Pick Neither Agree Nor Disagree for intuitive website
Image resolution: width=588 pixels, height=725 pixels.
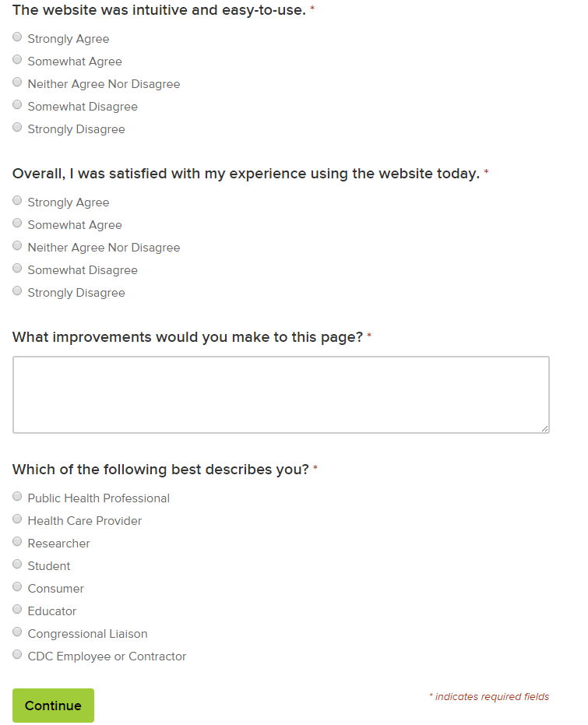click(x=17, y=83)
